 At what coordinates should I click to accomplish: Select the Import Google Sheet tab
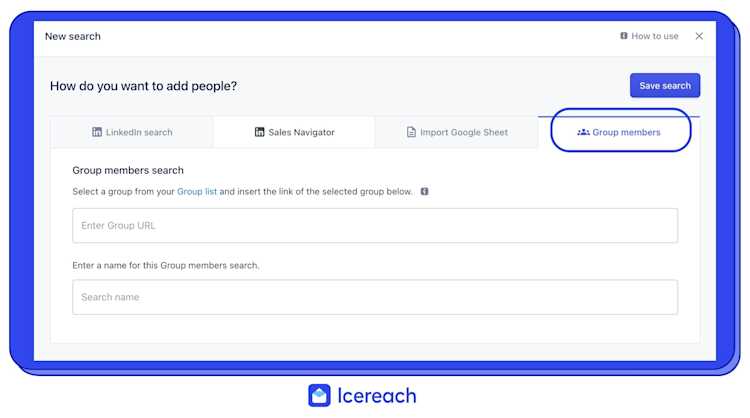[457, 132]
